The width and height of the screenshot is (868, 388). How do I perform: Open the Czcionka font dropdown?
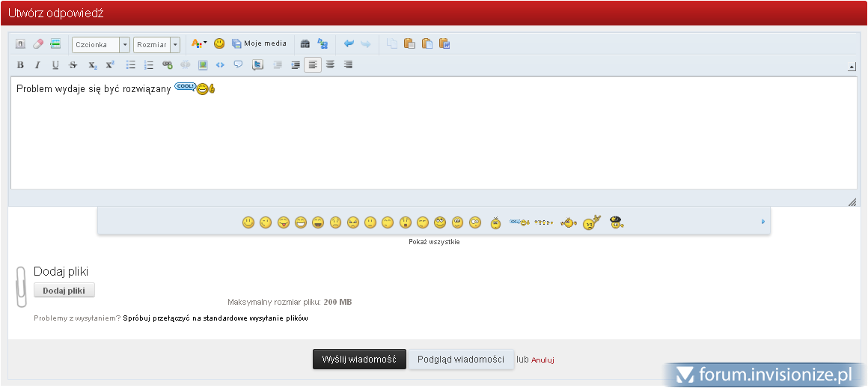click(x=101, y=44)
